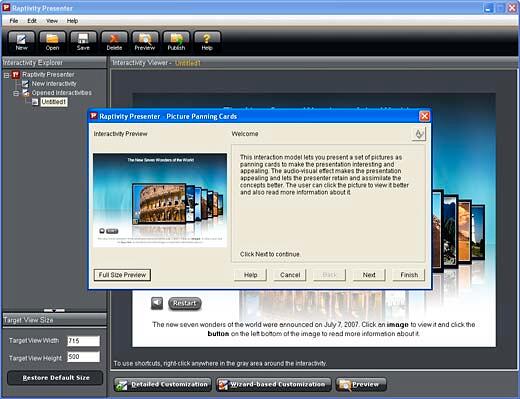Image resolution: width=520 pixels, height=399 pixels.
Task: Click the Full Size Preview button
Action: (x=122, y=275)
